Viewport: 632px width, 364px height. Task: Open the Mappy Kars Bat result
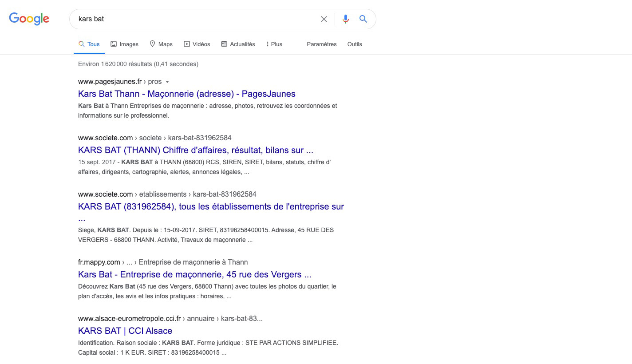click(194, 274)
